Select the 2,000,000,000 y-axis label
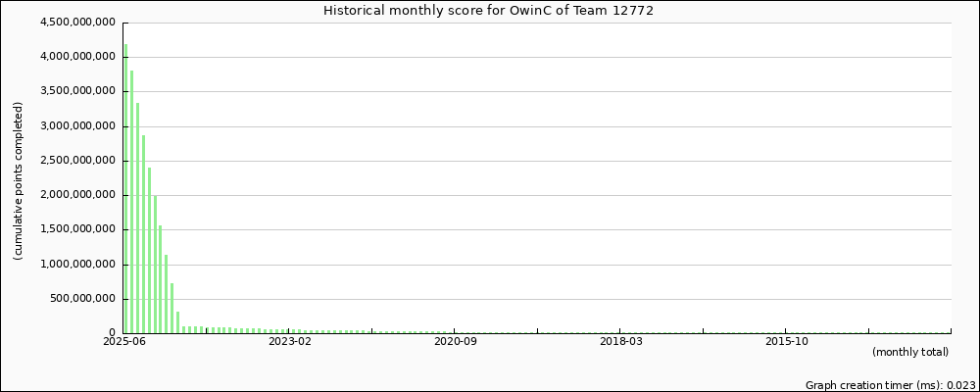 [78, 195]
